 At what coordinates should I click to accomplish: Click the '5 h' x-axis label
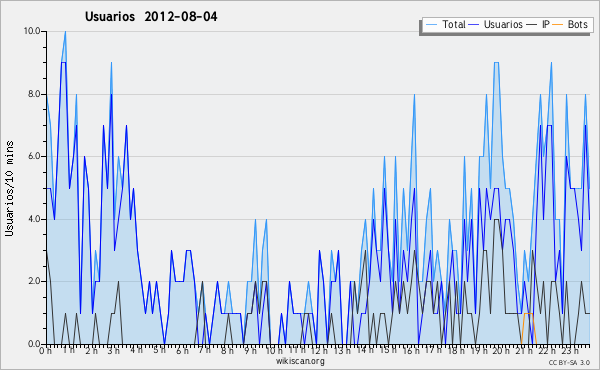click(159, 351)
